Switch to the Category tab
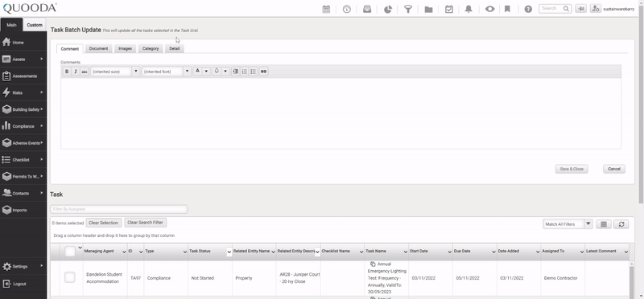This screenshot has width=644, height=299. [151, 48]
